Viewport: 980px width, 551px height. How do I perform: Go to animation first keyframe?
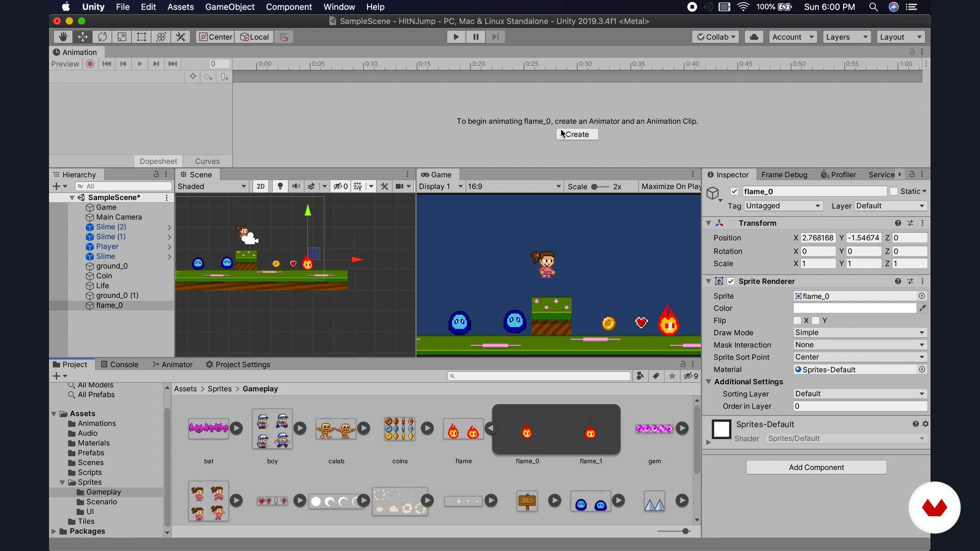[x=107, y=64]
